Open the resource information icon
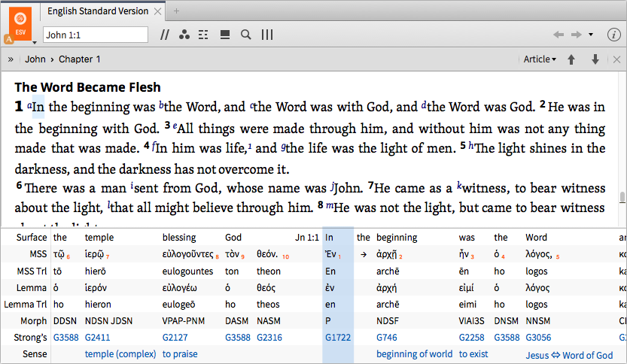The image size is (627, 364). tap(613, 35)
